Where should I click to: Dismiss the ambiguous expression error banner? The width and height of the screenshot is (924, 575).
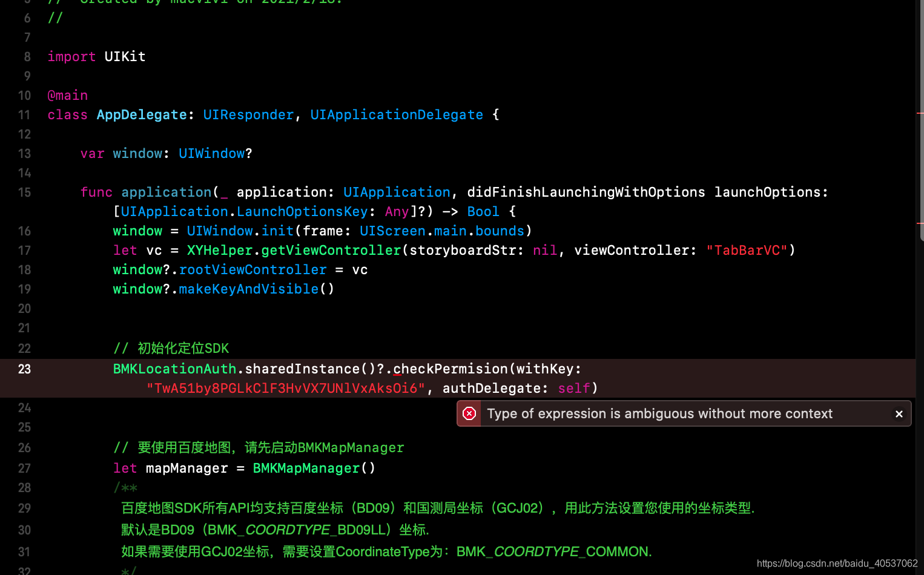pyautogui.click(x=899, y=414)
